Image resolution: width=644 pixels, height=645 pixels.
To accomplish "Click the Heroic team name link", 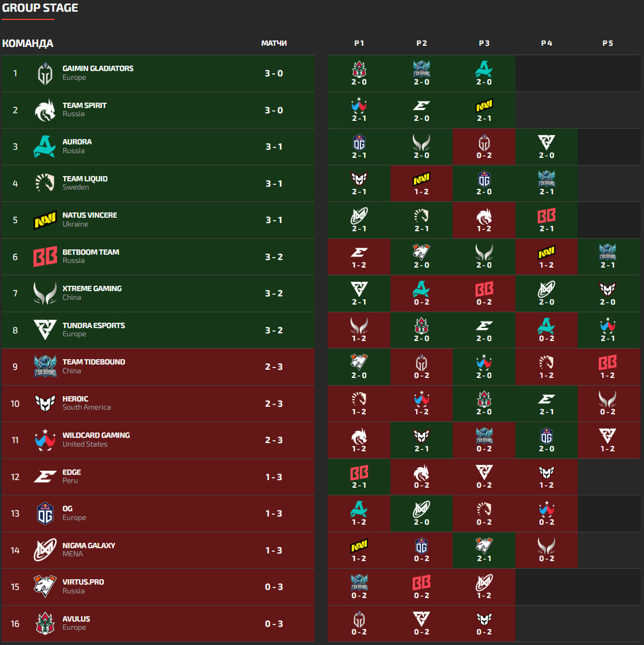I will (x=76, y=399).
